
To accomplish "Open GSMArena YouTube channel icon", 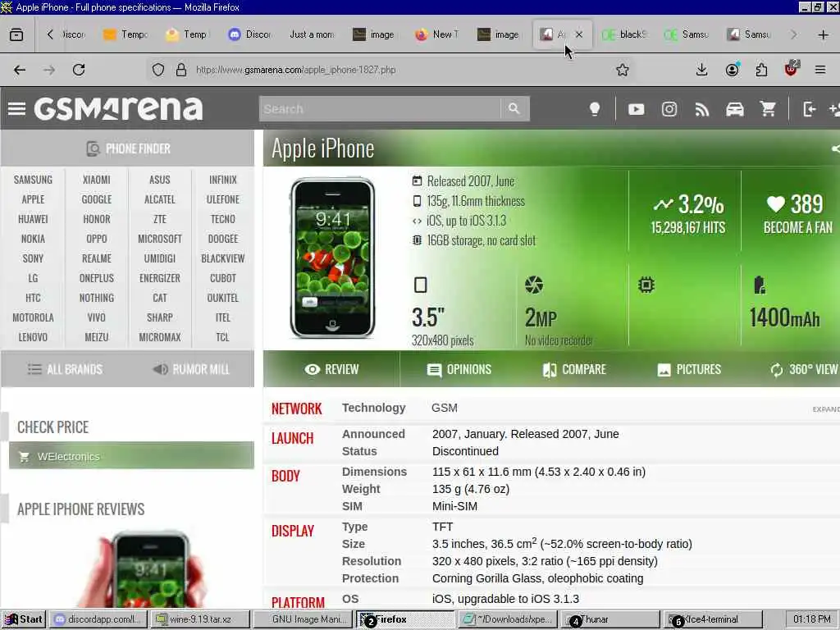I will pyautogui.click(x=636, y=109).
